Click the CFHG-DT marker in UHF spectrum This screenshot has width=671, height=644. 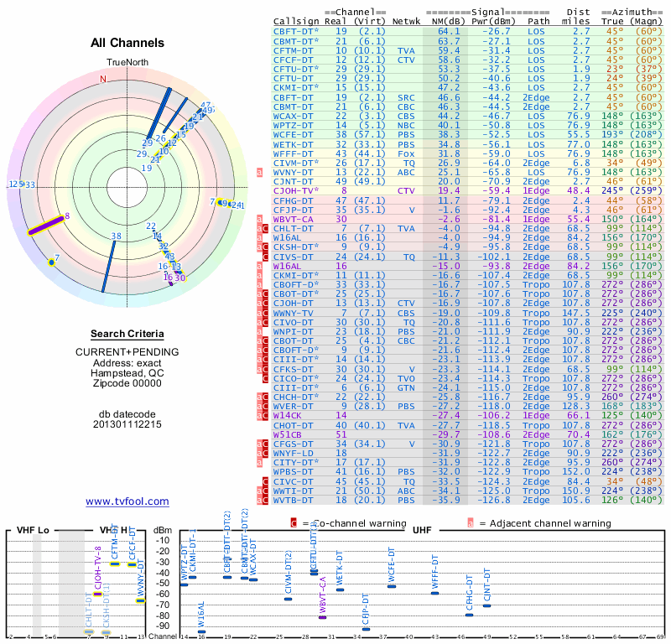pos(469,615)
